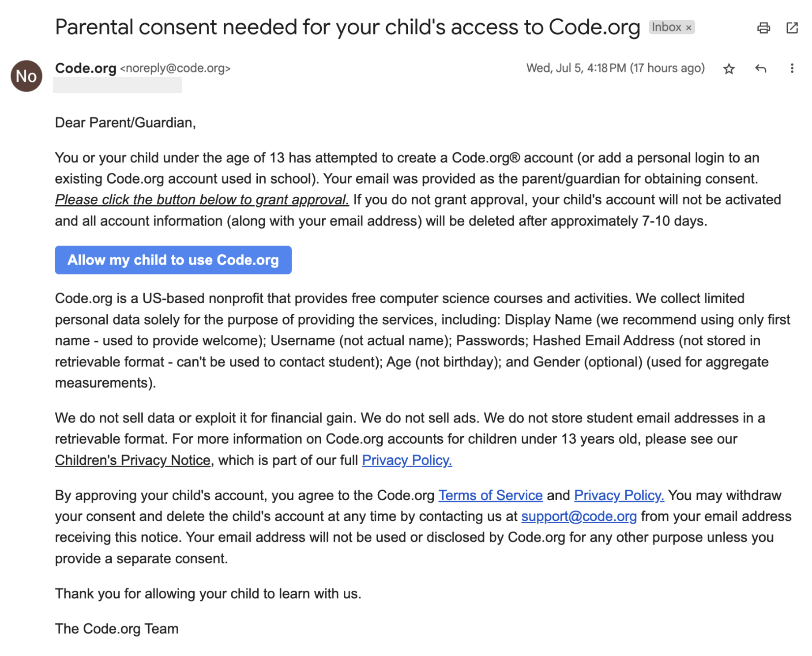812x656 pixels.
Task: Star this Code.org email
Action: pyautogui.click(x=729, y=69)
